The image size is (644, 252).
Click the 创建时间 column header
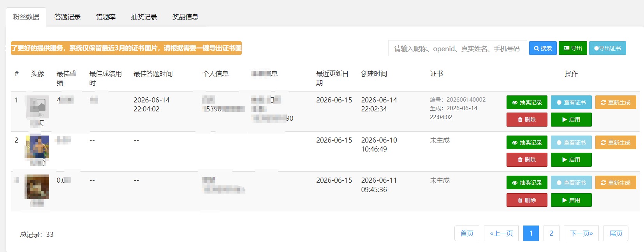tap(374, 74)
